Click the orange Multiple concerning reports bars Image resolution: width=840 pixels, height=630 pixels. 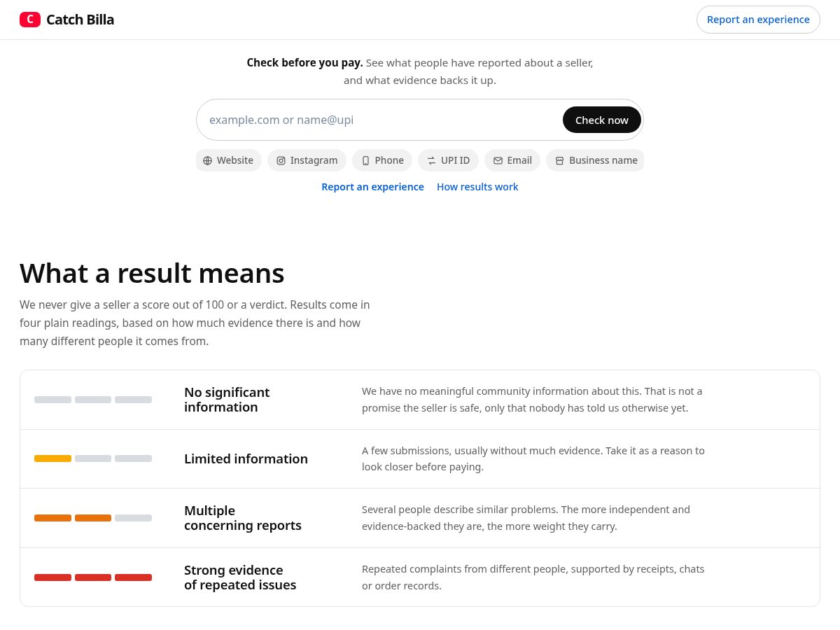click(73, 518)
